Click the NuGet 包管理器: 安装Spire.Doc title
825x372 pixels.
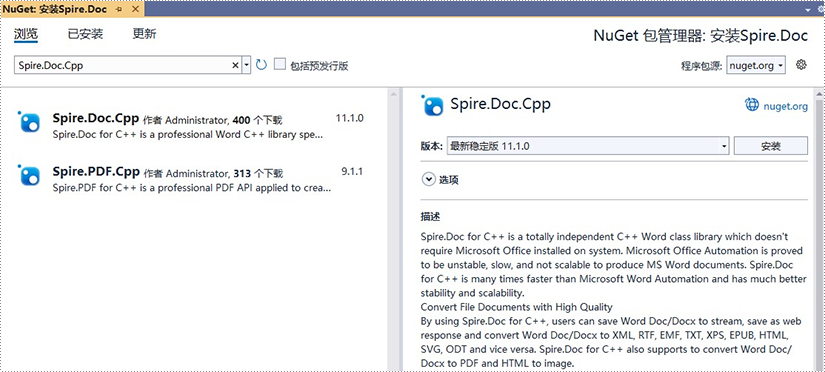[701, 35]
